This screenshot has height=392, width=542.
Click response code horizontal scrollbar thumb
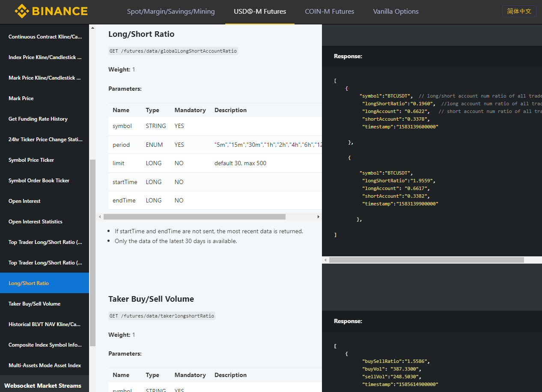[x=426, y=260]
